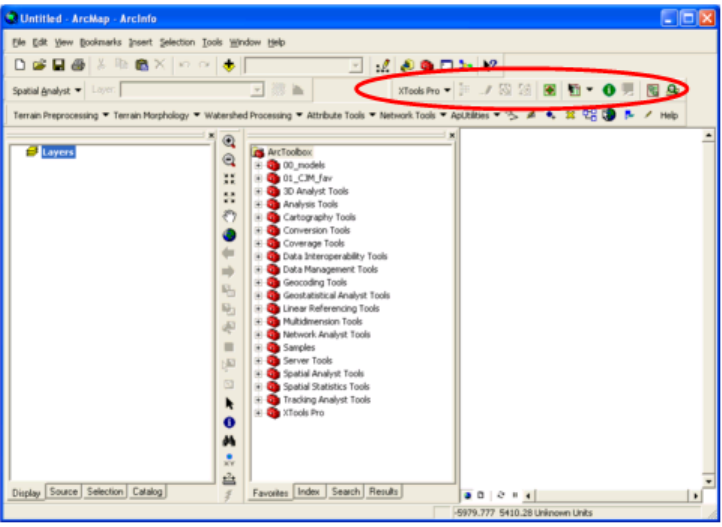The image size is (722, 527).
Task: Click the globe icon on Arc Hydro toolbar
Action: 609,115
